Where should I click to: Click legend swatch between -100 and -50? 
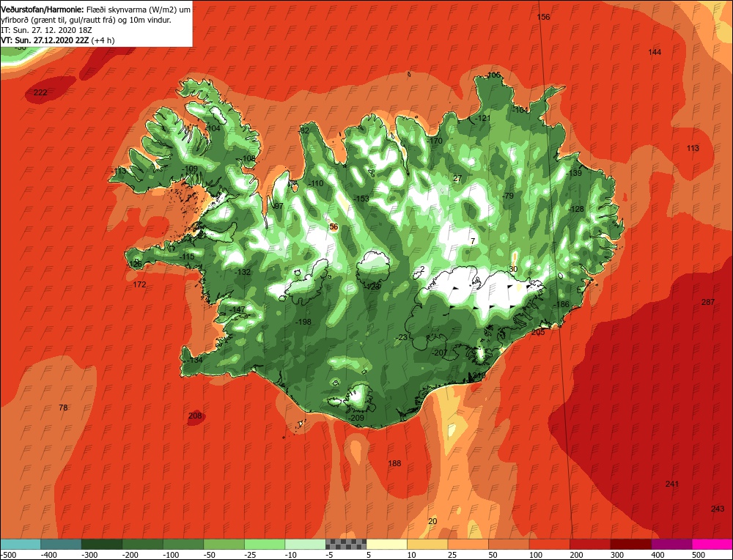point(183,544)
